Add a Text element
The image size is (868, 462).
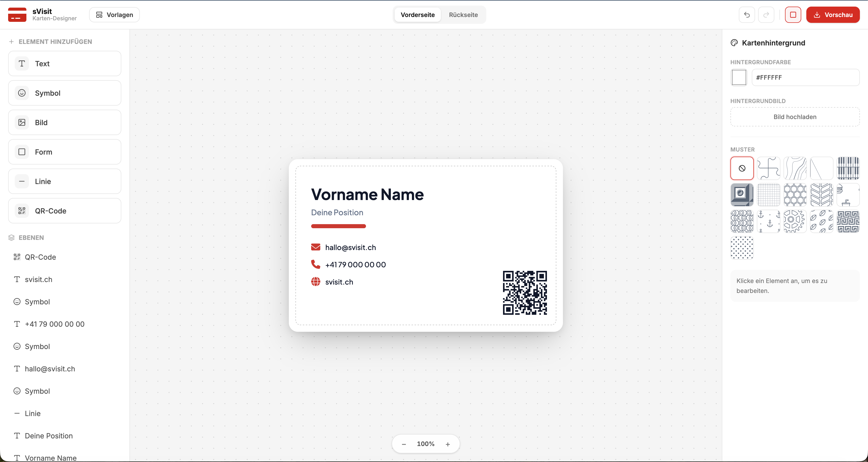pyautogui.click(x=65, y=64)
